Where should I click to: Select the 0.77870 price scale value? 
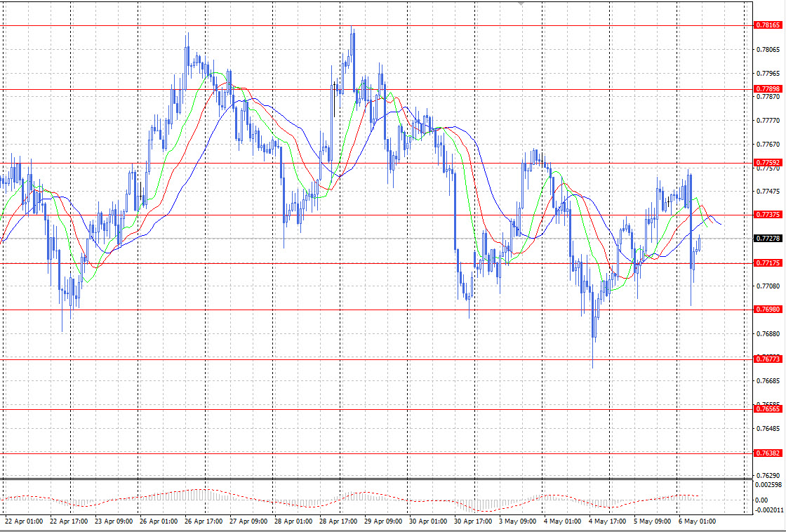[x=768, y=97]
